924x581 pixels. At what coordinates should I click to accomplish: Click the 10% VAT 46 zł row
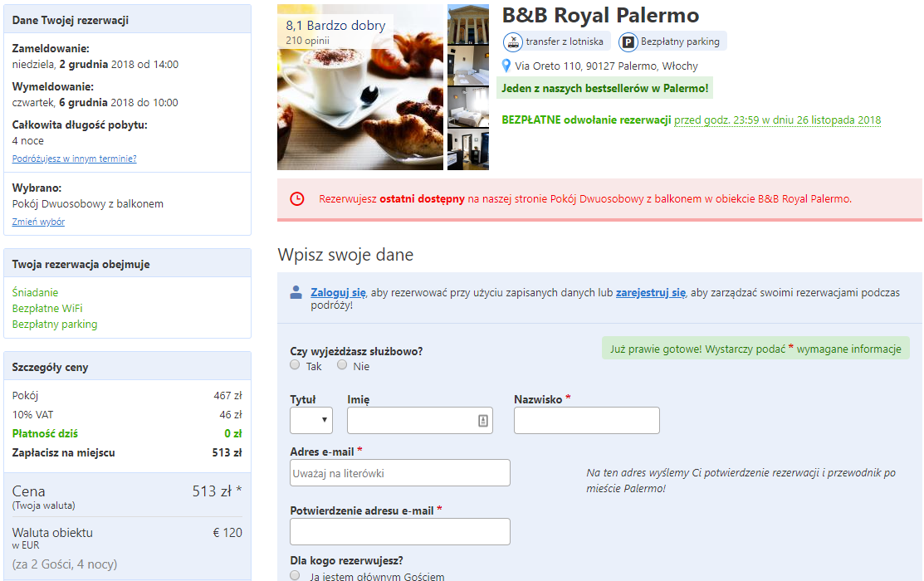point(127,414)
